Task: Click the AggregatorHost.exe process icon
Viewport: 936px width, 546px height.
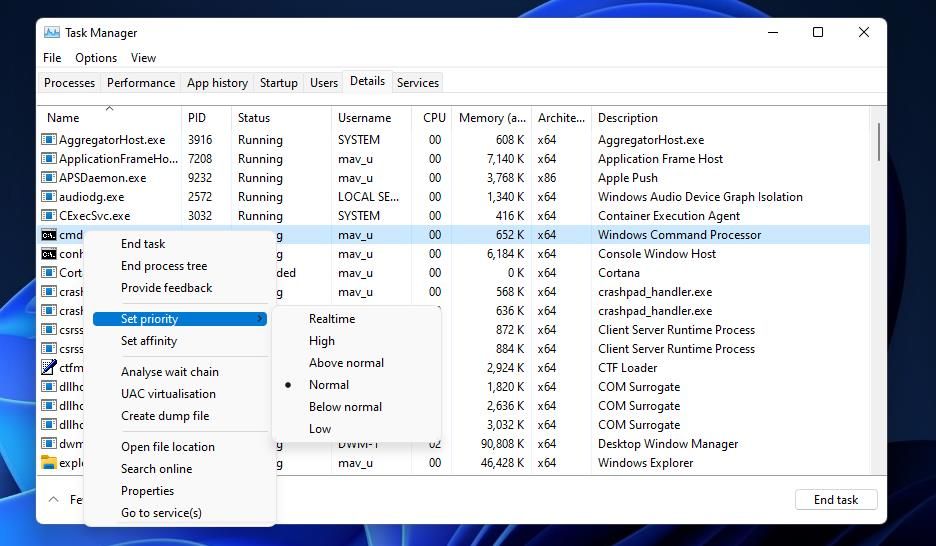Action: [x=48, y=140]
